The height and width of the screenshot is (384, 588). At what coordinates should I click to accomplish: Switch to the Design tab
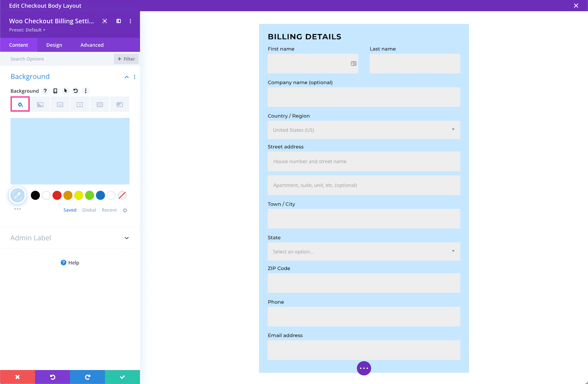point(54,45)
